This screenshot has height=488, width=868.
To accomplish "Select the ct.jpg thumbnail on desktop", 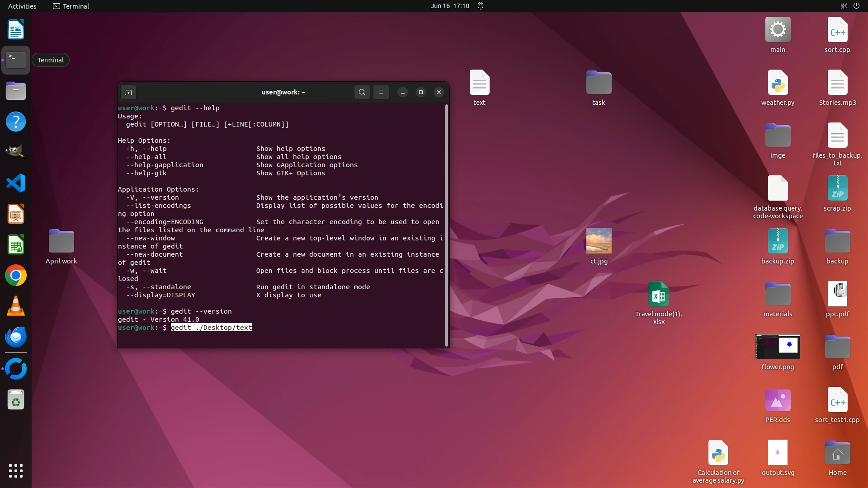I will [x=599, y=241].
